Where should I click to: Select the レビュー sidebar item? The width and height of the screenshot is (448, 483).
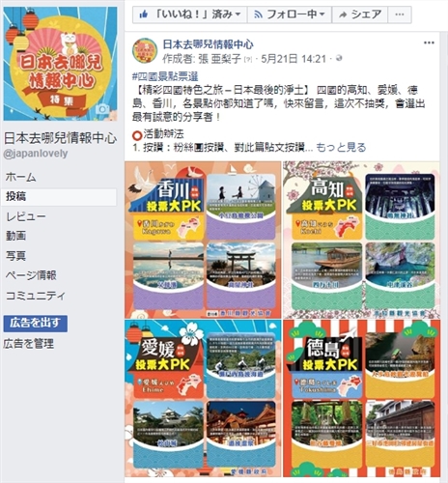pyautogui.click(x=26, y=216)
